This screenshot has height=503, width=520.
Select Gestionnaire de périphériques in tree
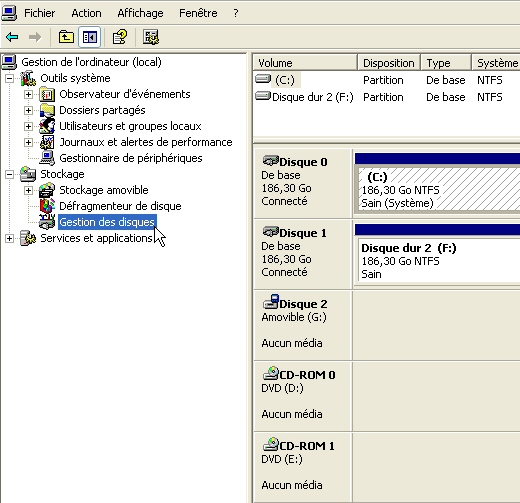(131, 158)
